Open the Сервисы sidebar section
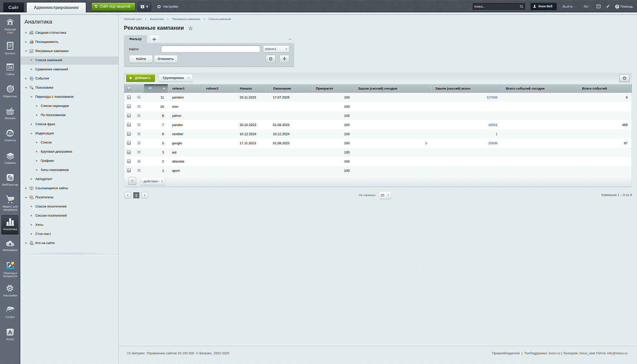Image resolution: width=637 pixels, height=364 pixels. pos(10,158)
